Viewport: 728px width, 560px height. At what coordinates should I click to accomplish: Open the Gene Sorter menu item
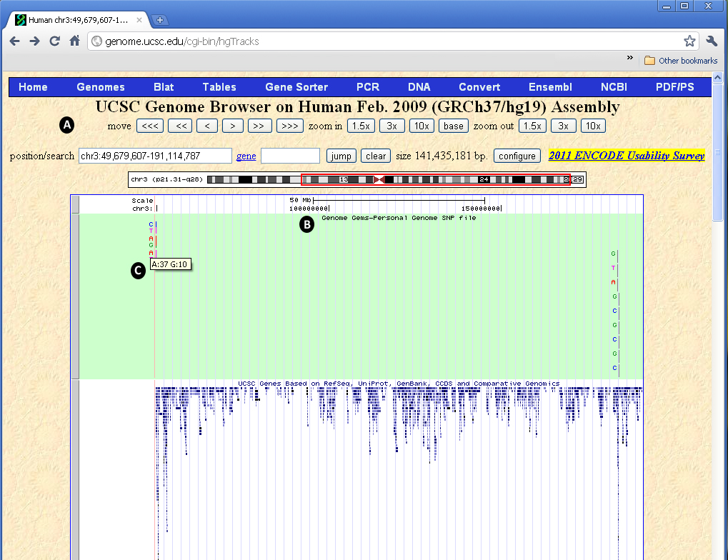(296, 87)
